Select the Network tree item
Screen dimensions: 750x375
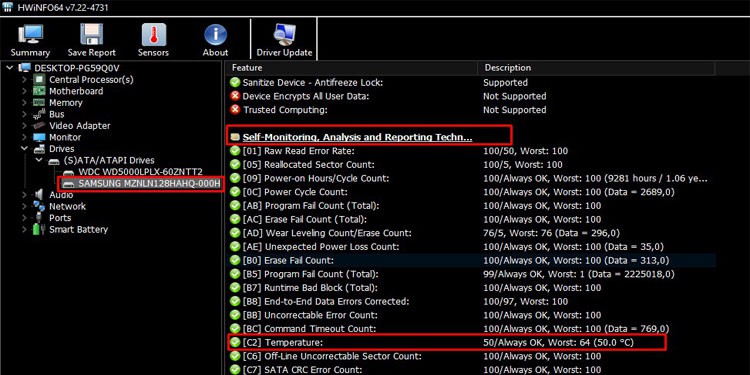67,206
